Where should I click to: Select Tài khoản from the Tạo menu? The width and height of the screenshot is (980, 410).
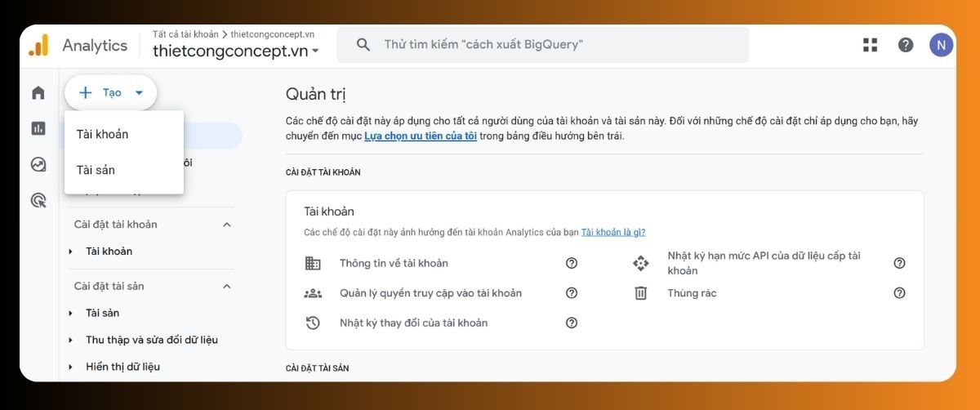click(102, 134)
